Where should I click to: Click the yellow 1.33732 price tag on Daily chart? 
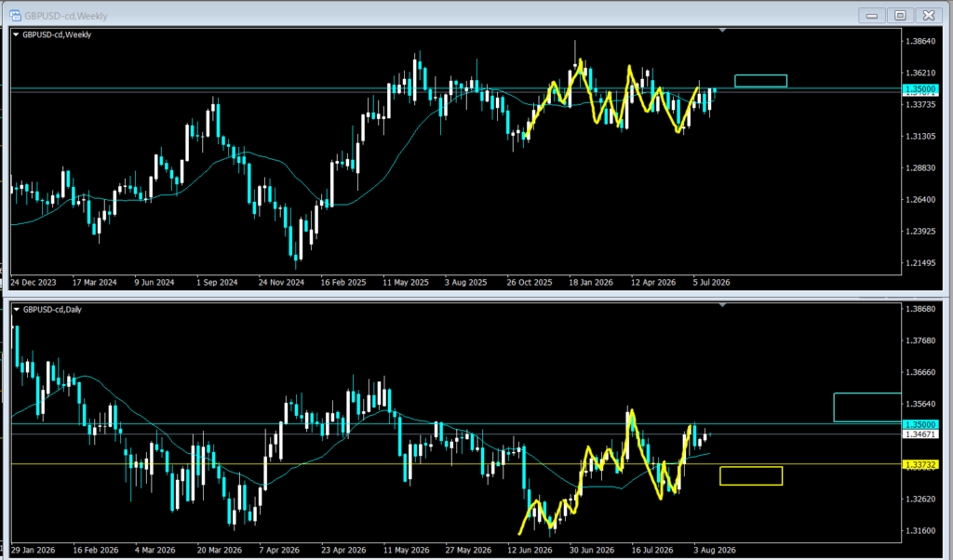[x=920, y=464]
